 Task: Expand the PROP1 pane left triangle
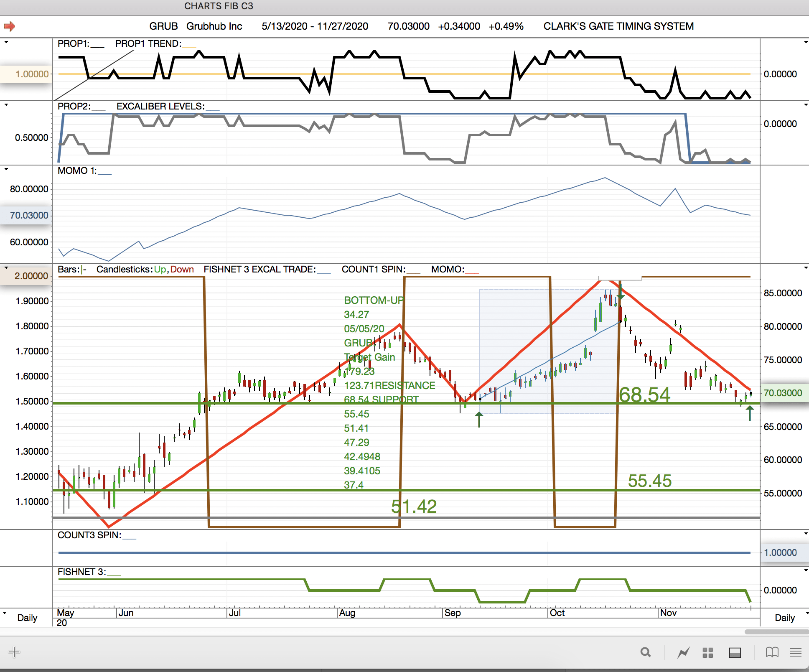pos(6,42)
